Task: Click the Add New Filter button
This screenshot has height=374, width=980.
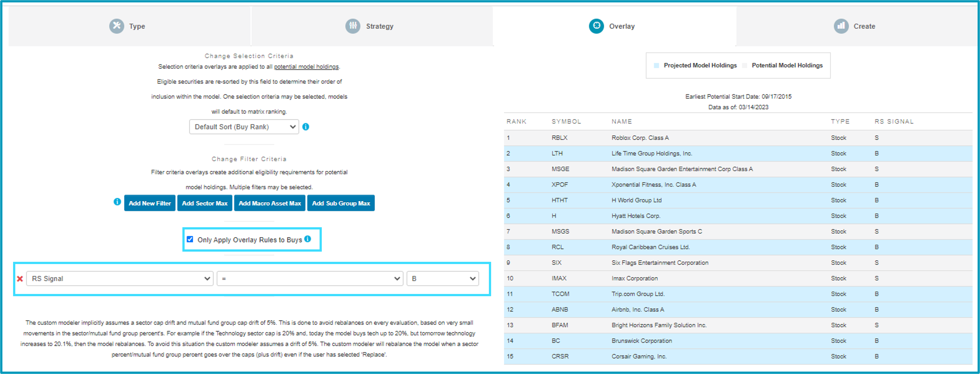Action: (150, 203)
